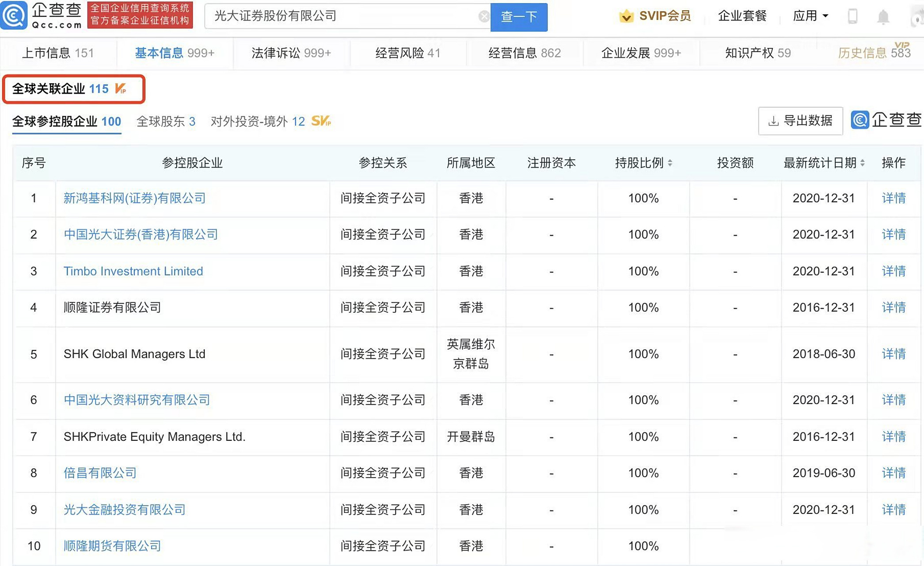Open the 企业套餐 menu item

(x=742, y=15)
